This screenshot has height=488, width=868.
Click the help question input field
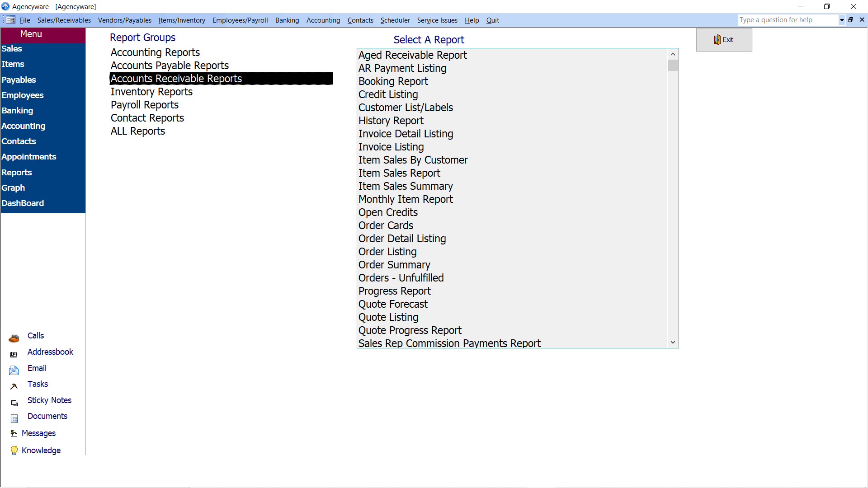(x=788, y=20)
